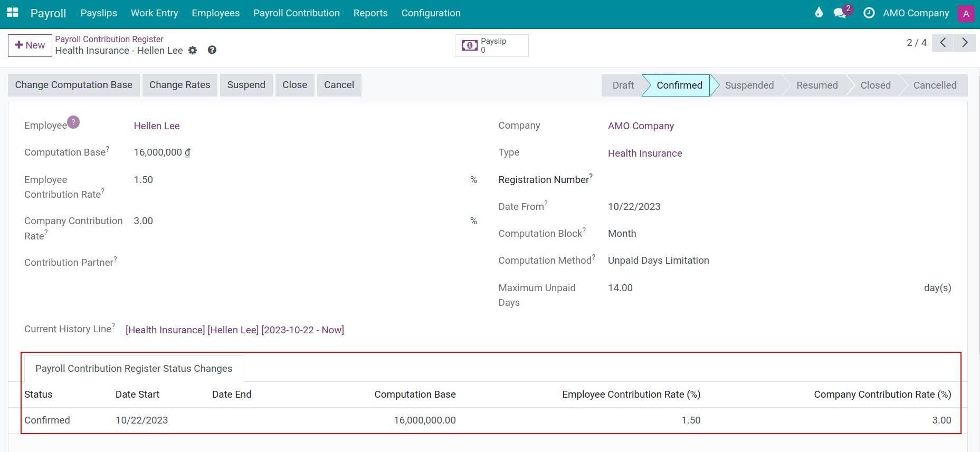This screenshot has height=452, width=980.
Task: Click Registration Number input field
Action: [779, 180]
